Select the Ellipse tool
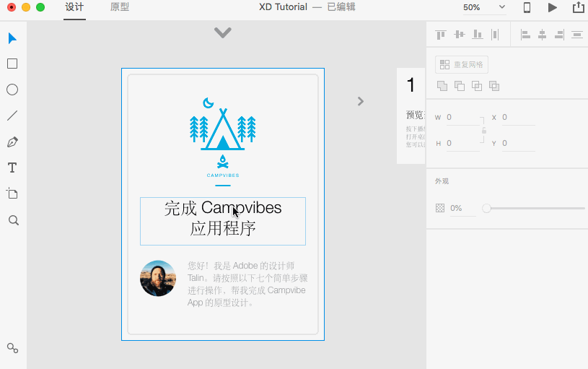The height and width of the screenshot is (369, 588). 12,90
